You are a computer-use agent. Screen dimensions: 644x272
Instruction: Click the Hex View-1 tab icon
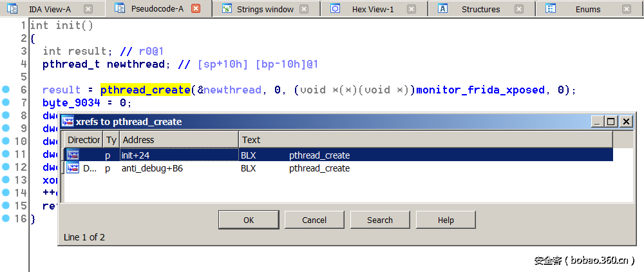coord(335,9)
